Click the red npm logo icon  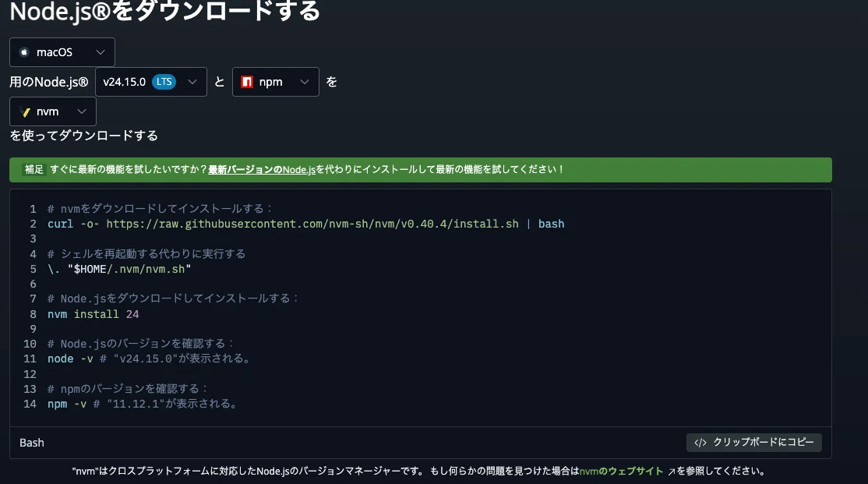tap(247, 82)
